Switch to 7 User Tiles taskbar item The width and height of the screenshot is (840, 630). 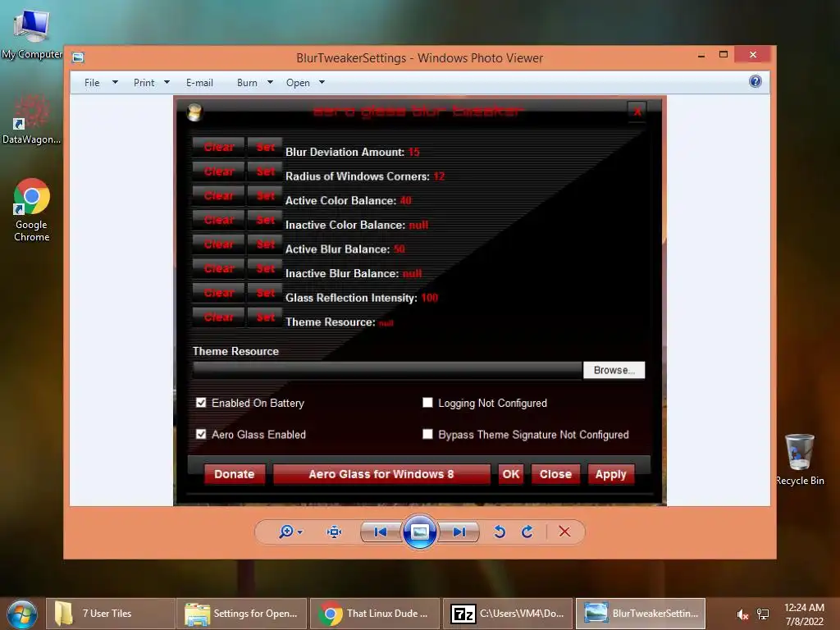pos(111,614)
